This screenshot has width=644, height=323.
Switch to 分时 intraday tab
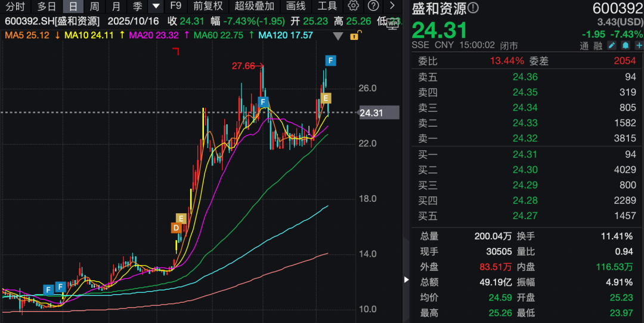(15, 6)
